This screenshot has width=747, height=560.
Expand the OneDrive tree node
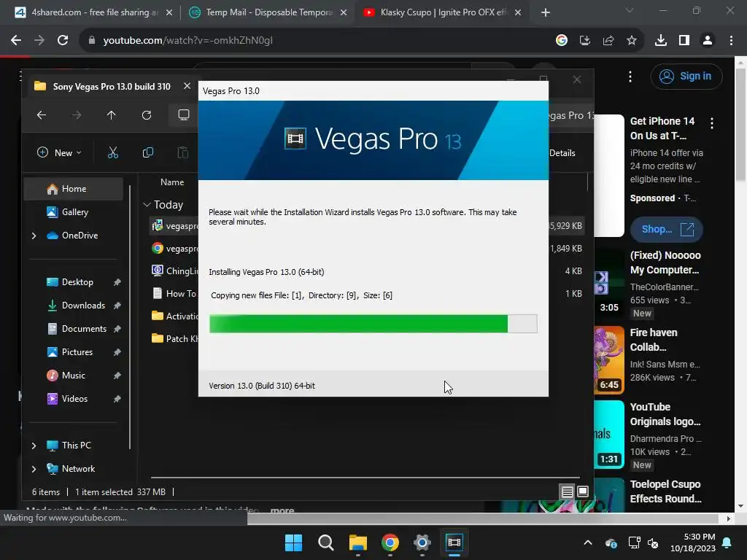[34, 236]
